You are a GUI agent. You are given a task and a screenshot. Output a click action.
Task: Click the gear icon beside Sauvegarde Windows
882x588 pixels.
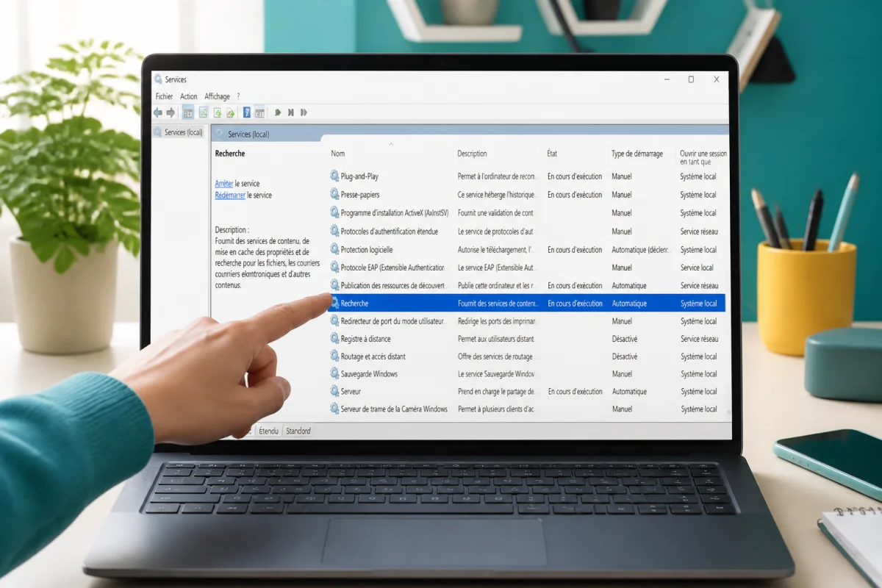(x=334, y=374)
